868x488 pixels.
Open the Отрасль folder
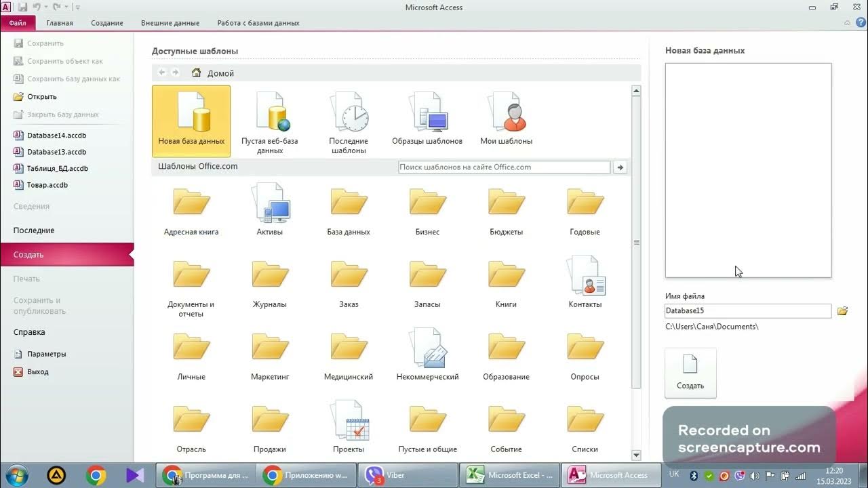click(x=191, y=428)
